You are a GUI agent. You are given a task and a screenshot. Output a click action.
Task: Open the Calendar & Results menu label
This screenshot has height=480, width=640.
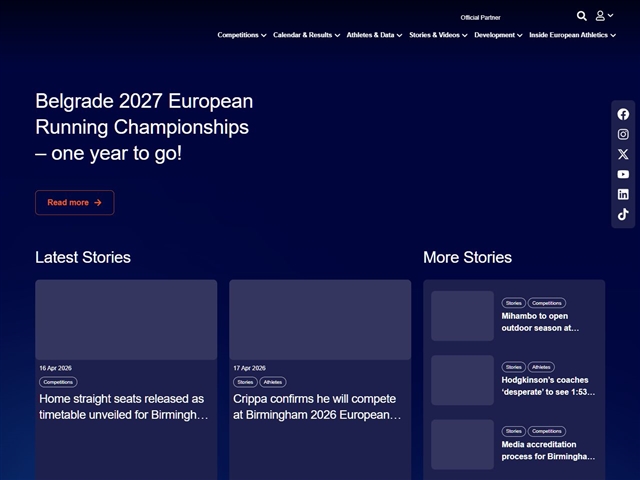tap(302, 35)
